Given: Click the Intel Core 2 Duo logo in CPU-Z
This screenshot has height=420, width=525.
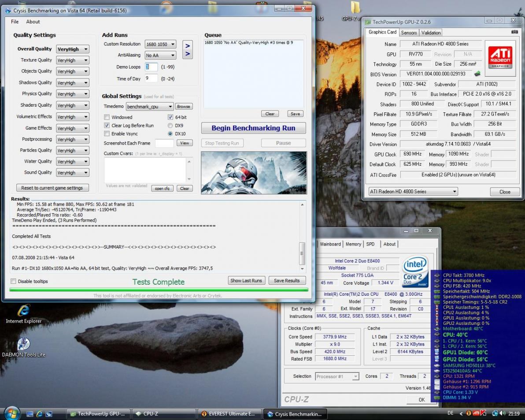Looking at the screenshot, I should coord(415,271).
